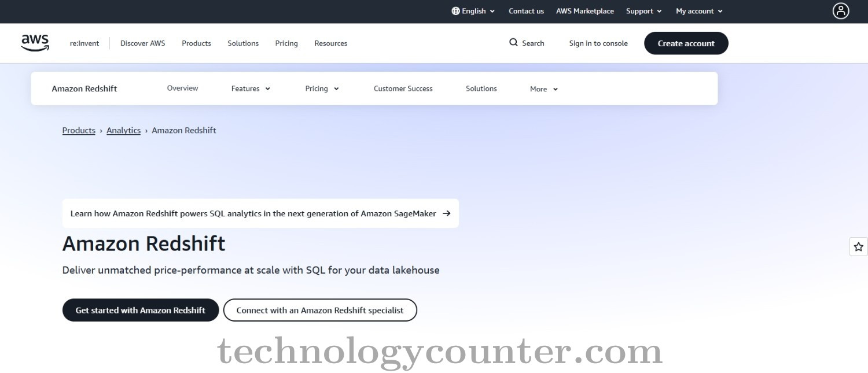Click the arrow on the SageMaker announcement banner
The image size is (868, 373).
[446, 213]
